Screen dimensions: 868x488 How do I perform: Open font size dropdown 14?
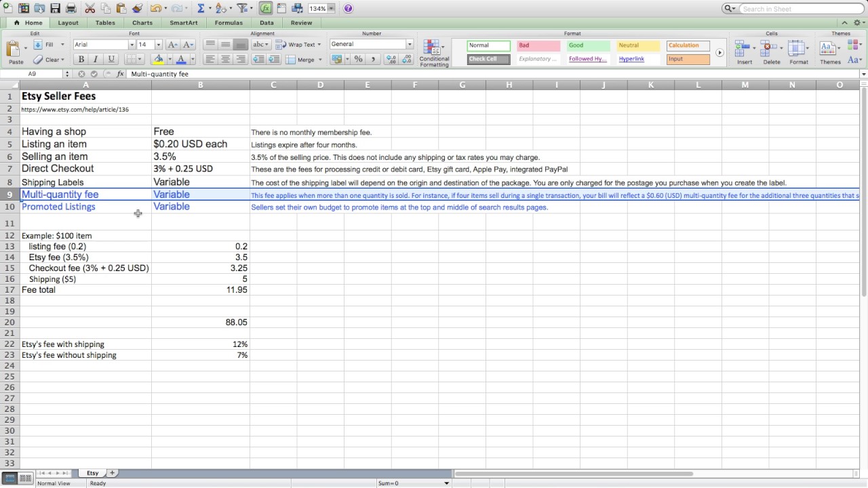(x=159, y=45)
